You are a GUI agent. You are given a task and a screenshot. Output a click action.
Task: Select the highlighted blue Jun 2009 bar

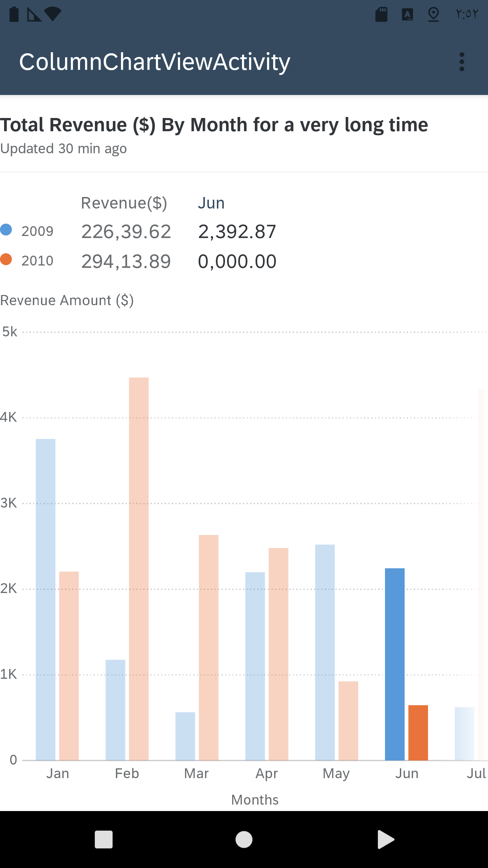pyautogui.click(x=395, y=664)
